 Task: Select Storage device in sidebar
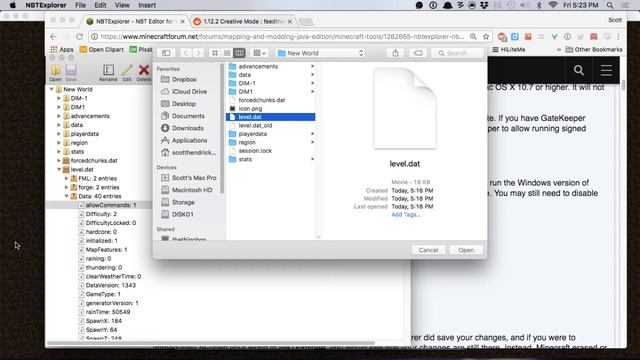(183, 202)
